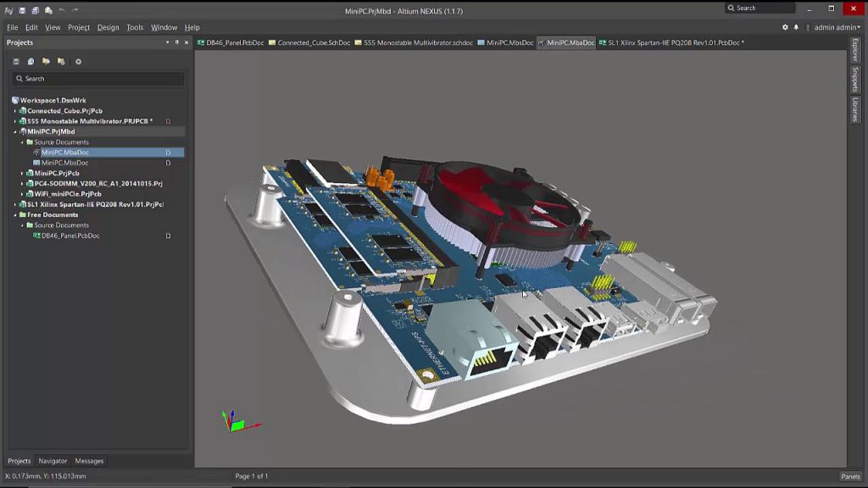Collapse the Free Documents tree node

coord(15,215)
